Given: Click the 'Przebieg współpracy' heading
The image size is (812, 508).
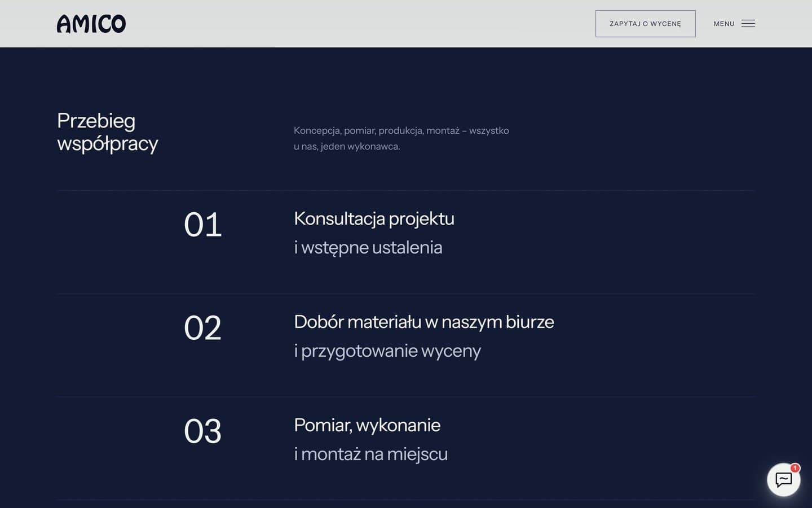Looking at the screenshot, I should click(108, 132).
